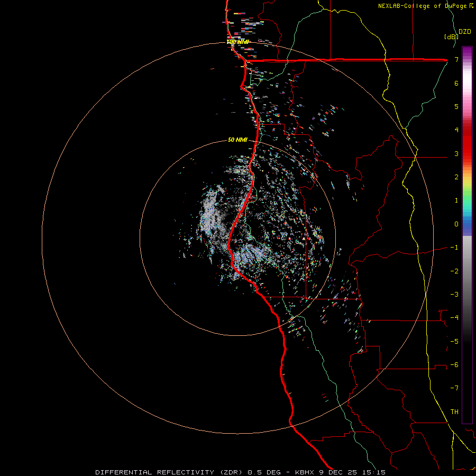Pick the -2 scale value

[454, 271]
